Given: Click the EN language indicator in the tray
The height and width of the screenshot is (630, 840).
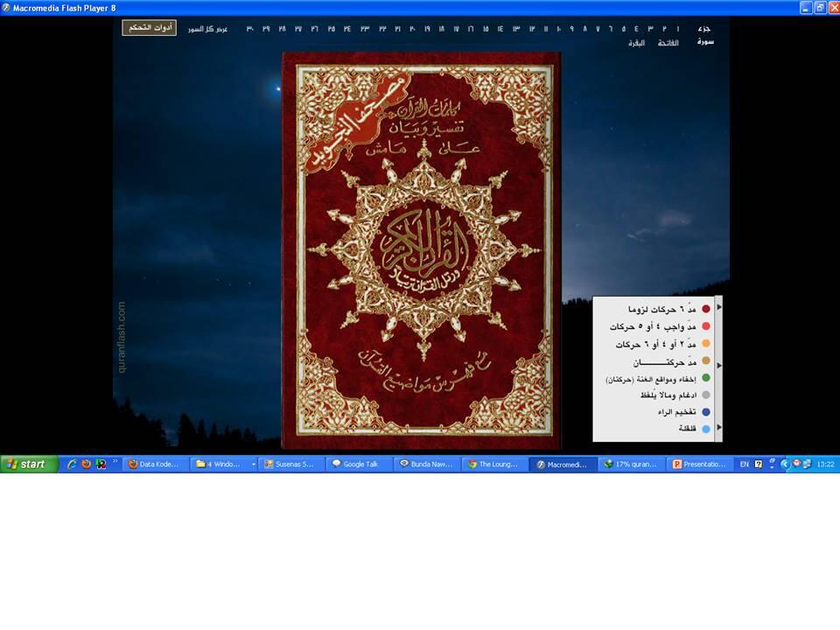Looking at the screenshot, I should point(744,465).
